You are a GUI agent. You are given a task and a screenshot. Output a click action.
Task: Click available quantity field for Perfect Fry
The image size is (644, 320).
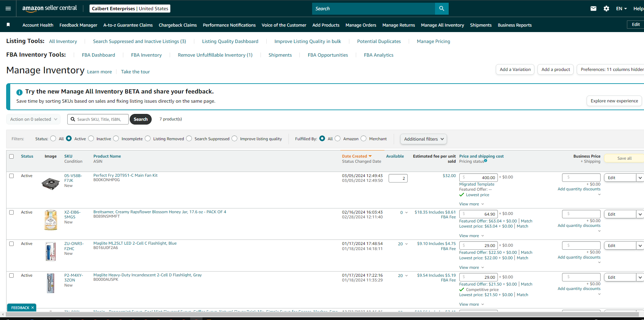click(x=398, y=178)
